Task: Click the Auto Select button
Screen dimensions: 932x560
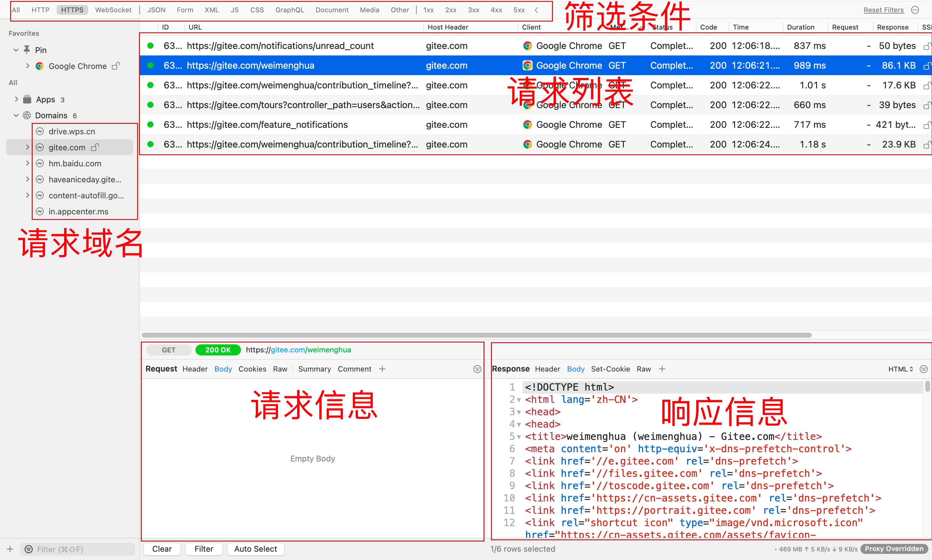Action: point(255,549)
